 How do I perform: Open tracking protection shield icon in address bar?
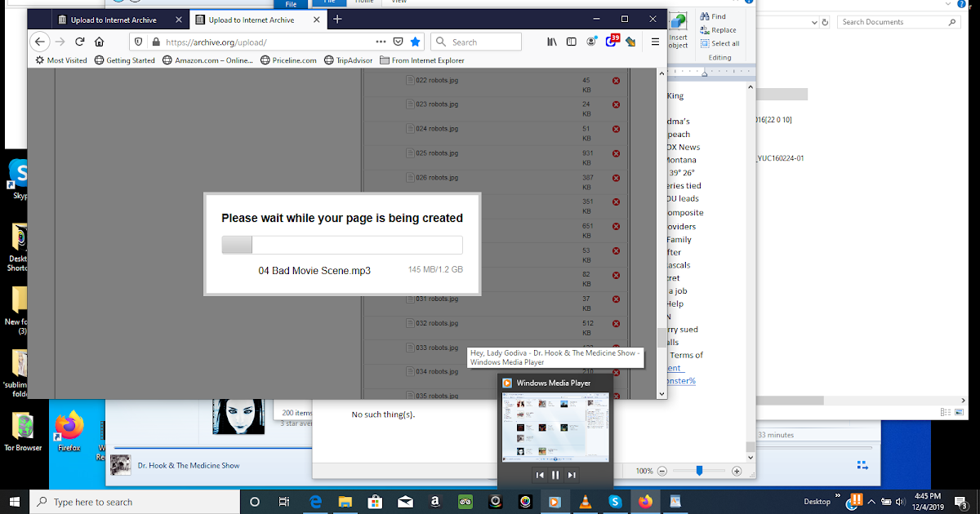point(139,42)
